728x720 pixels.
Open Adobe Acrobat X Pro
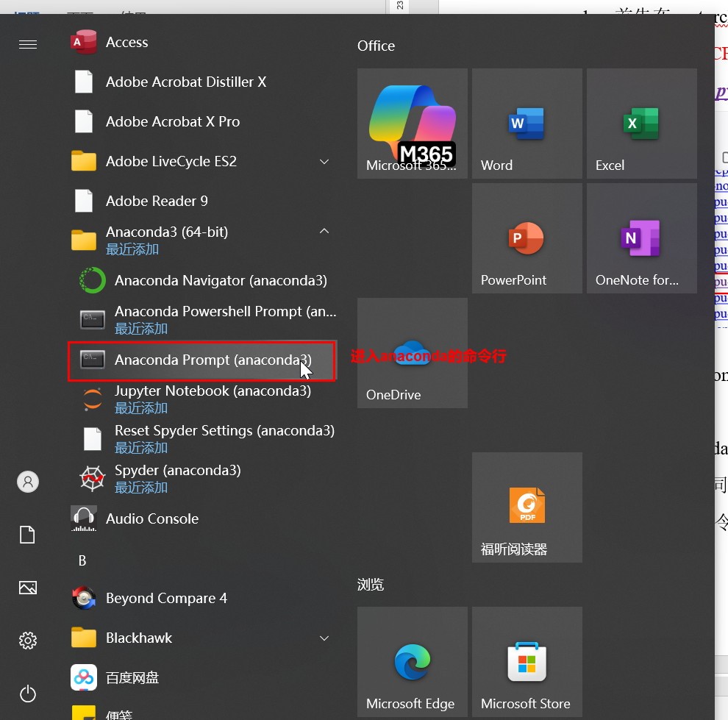pyautogui.click(x=202, y=121)
